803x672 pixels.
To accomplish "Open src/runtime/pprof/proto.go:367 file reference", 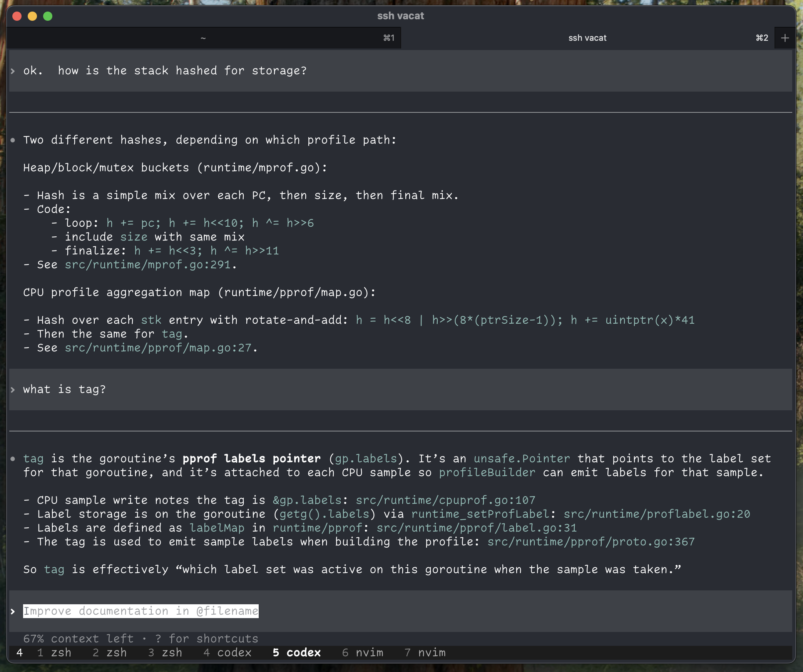I will [x=591, y=542].
